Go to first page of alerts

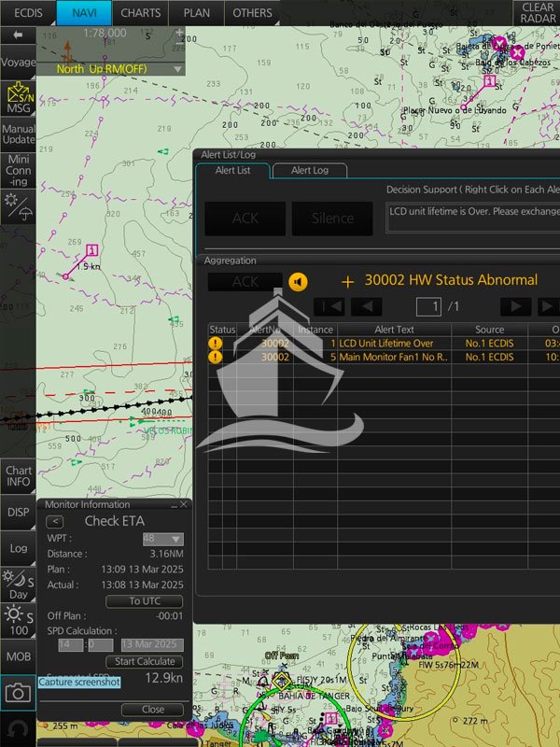(329, 307)
